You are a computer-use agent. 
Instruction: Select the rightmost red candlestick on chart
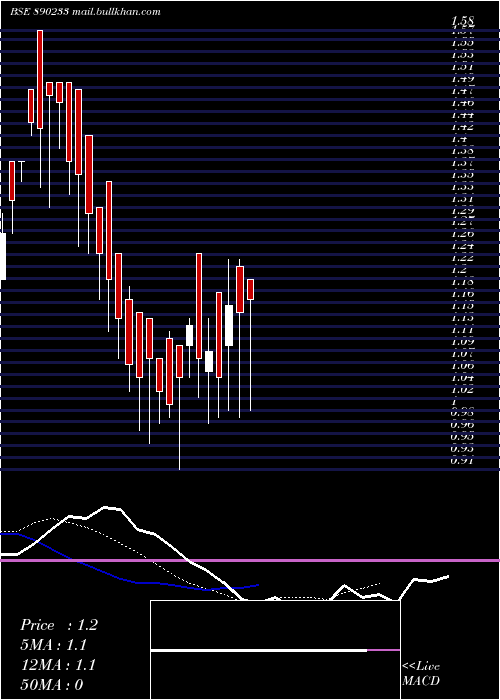(x=250, y=289)
